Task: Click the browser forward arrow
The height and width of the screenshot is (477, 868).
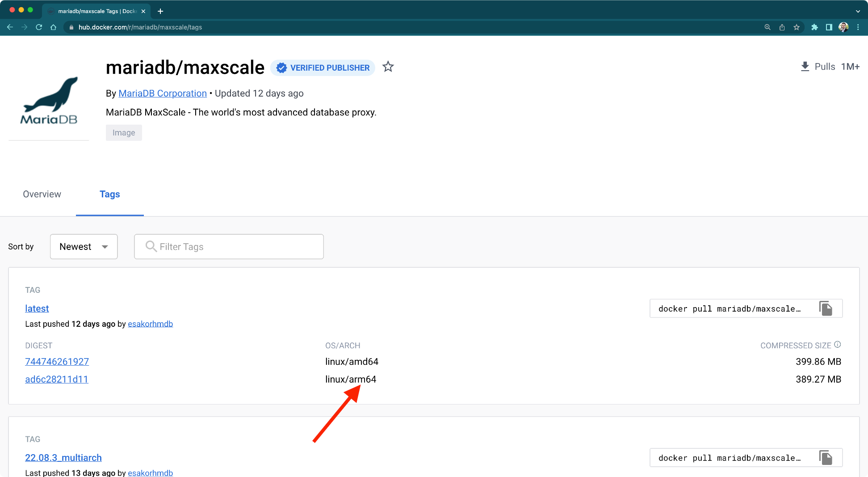Action: pos(25,27)
